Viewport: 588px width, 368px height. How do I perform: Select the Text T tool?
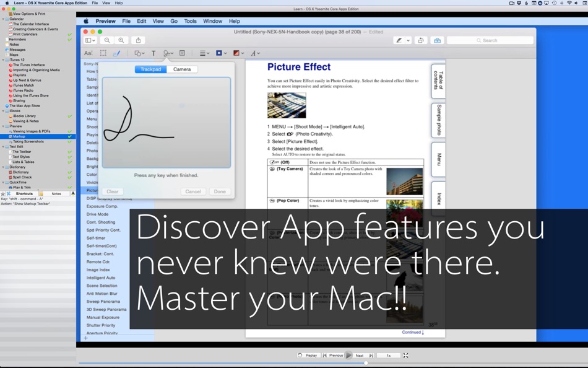click(x=153, y=53)
